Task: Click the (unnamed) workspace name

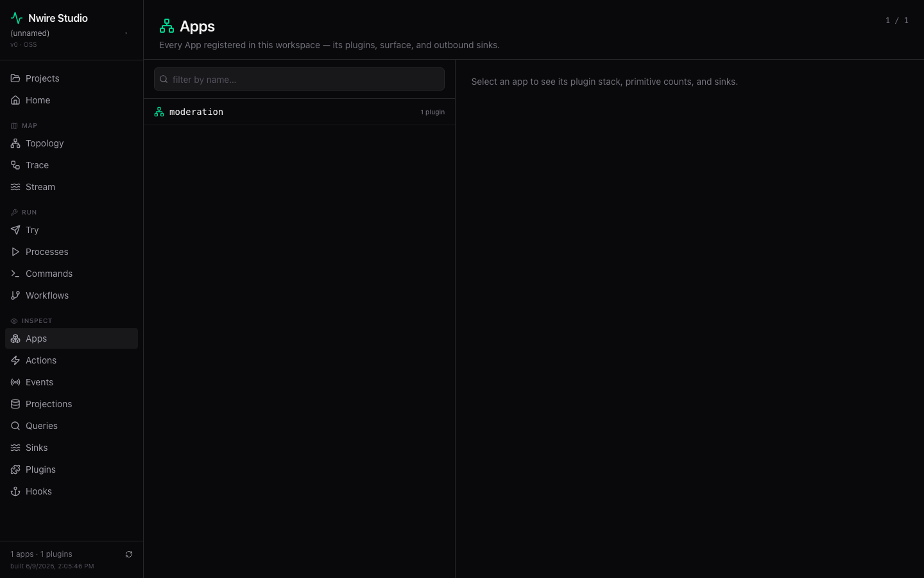Action: pyautogui.click(x=30, y=33)
